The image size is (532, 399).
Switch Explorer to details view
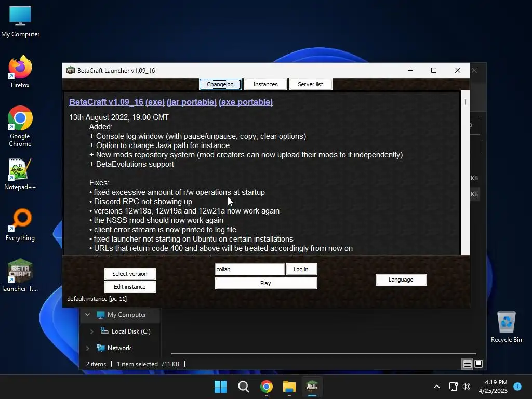point(467,364)
